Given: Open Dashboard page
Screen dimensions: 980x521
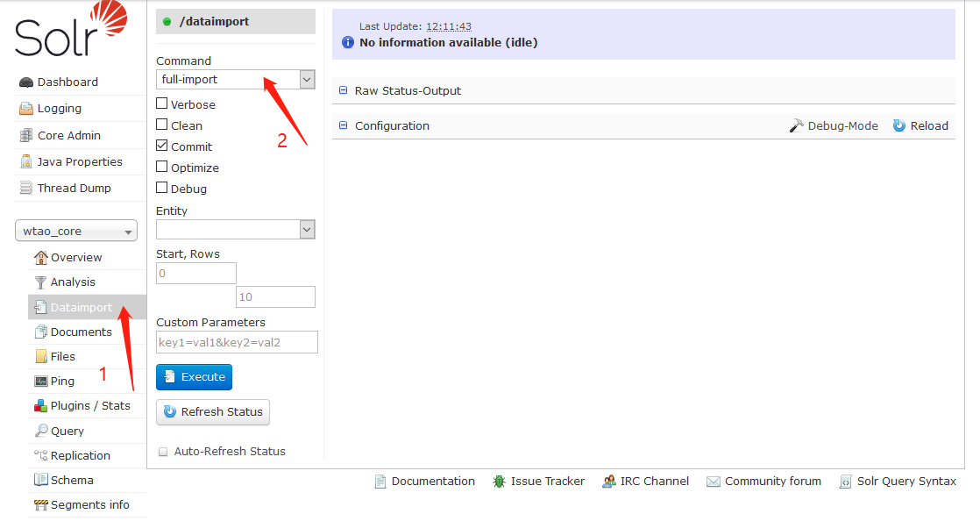Looking at the screenshot, I should coord(67,82).
